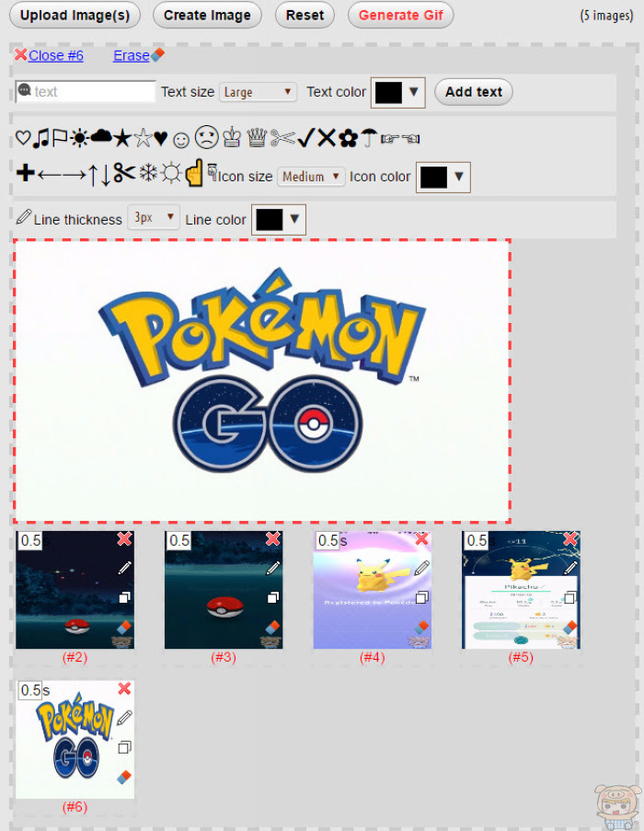This screenshot has height=831, width=644.
Task: Edit frame #2 with pencil icon
Action: point(124,568)
